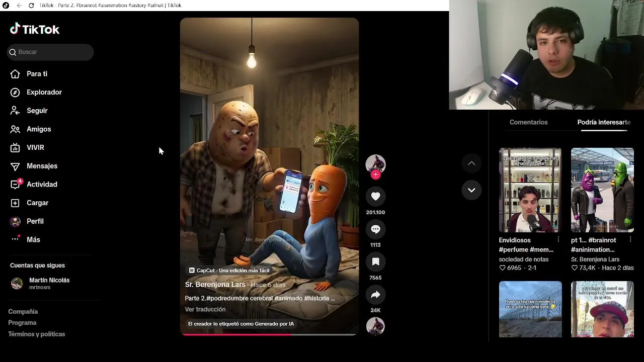Open pt 1 brainrot video thumbnail
Viewport: 644px width, 362px height.
coord(602,190)
